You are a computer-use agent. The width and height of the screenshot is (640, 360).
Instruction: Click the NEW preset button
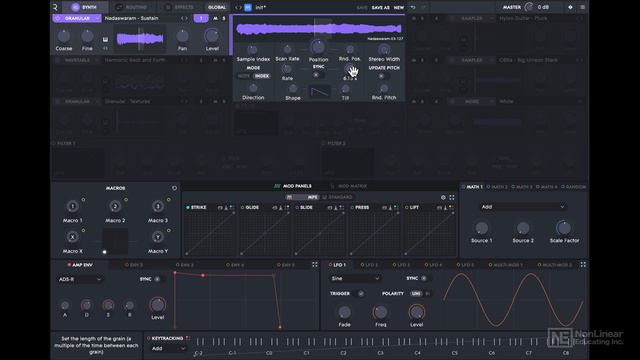point(399,7)
